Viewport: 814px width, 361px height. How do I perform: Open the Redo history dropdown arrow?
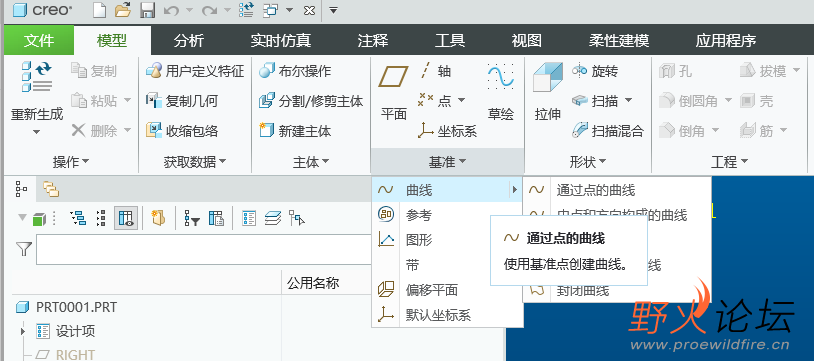(227, 10)
